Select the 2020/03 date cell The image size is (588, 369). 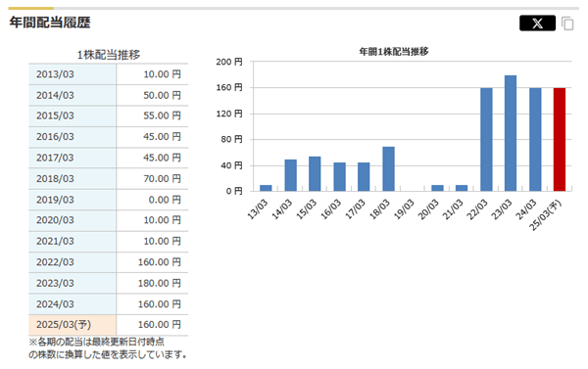click(x=73, y=220)
